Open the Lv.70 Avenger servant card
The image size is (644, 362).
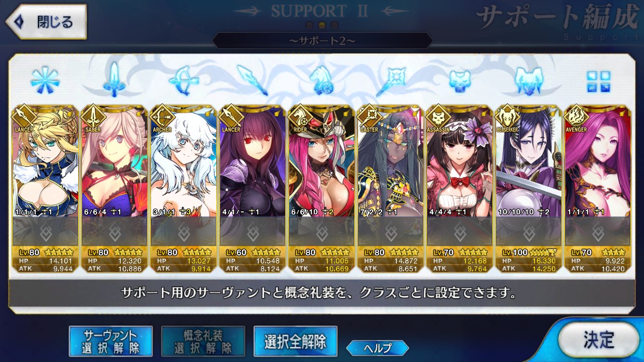(x=598, y=189)
